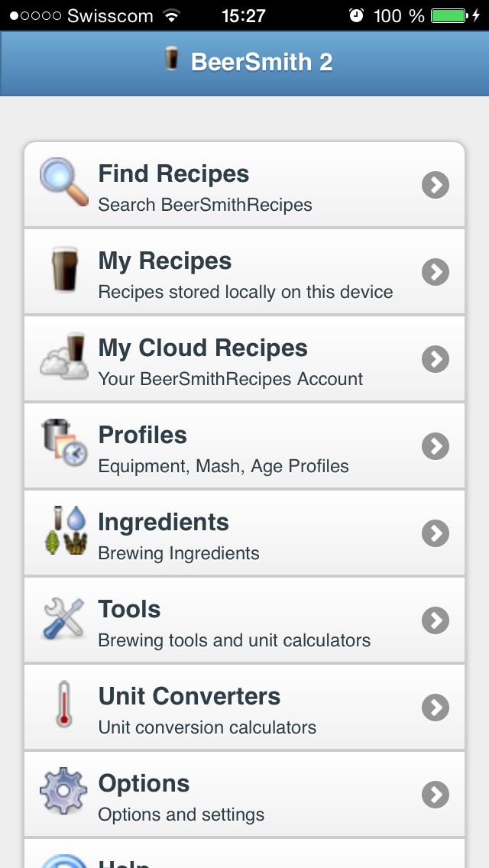Tap the wrench and screwdriver Tools icon
This screenshot has height=868, width=489.
pyautogui.click(x=64, y=617)
